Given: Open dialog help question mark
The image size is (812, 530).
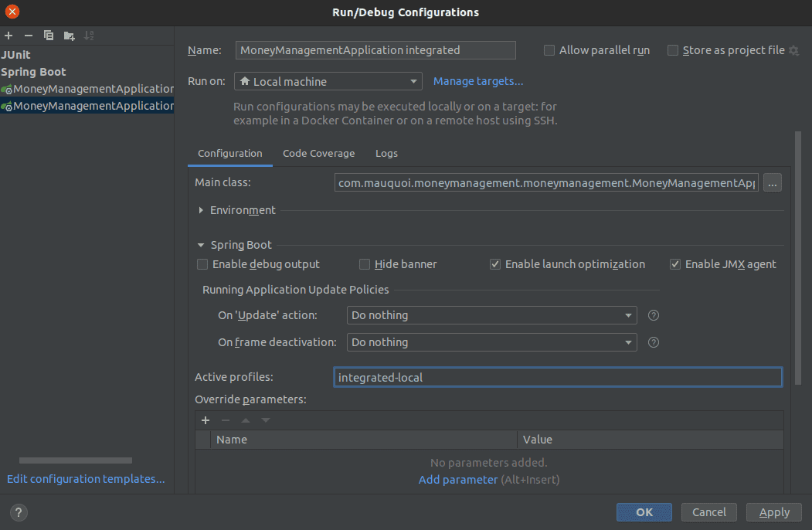Looking at the screenshot, I should (19, 512).
